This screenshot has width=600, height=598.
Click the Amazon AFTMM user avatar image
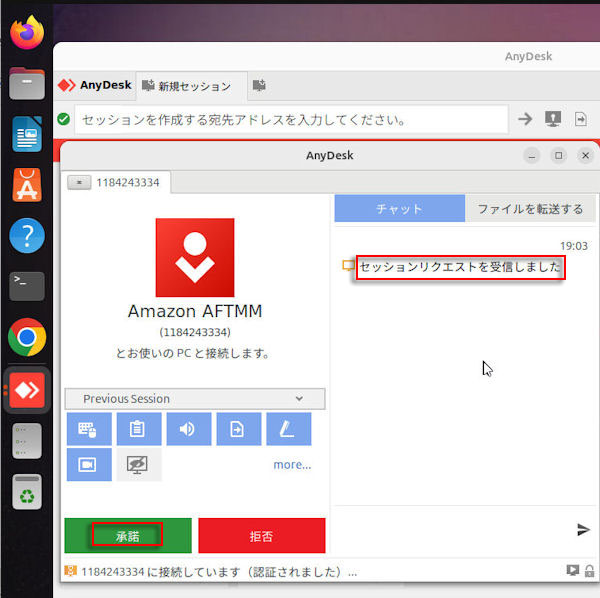195,257
